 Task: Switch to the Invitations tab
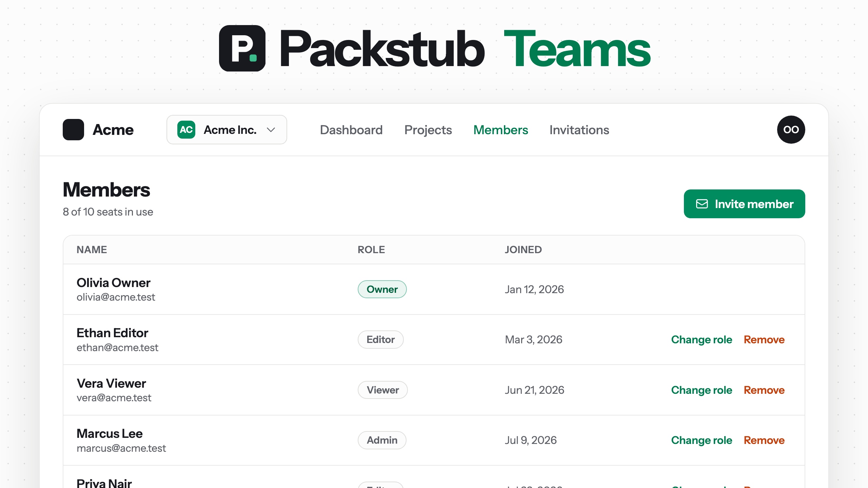coord(579,130)
